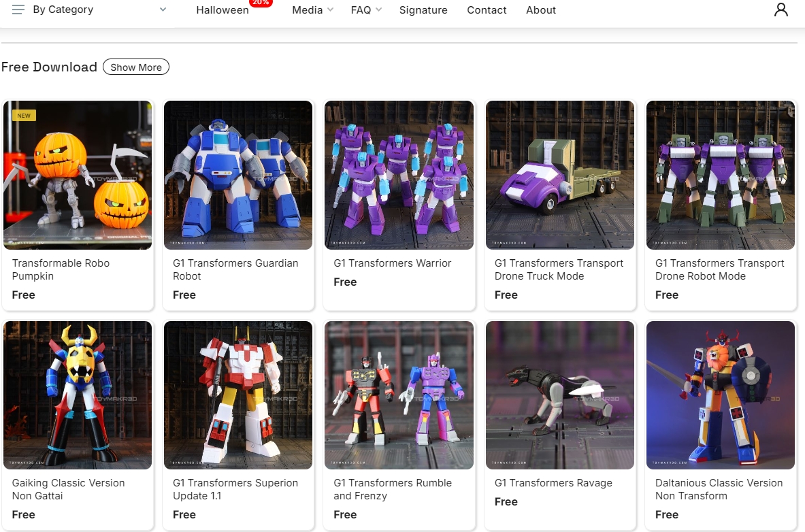Navigate to the About page
Screen dimensions: 805x532
[540, 10]
